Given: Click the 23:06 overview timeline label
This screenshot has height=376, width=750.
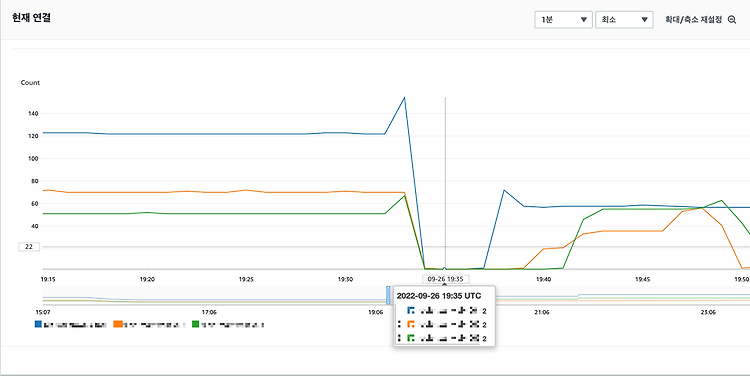Looking at the screenshot, I should [708, 312].
